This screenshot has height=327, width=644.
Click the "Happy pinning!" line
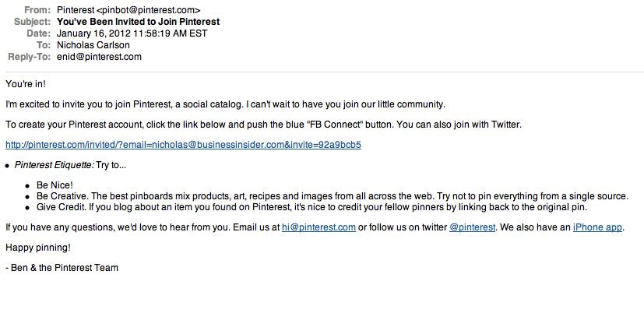38,248
